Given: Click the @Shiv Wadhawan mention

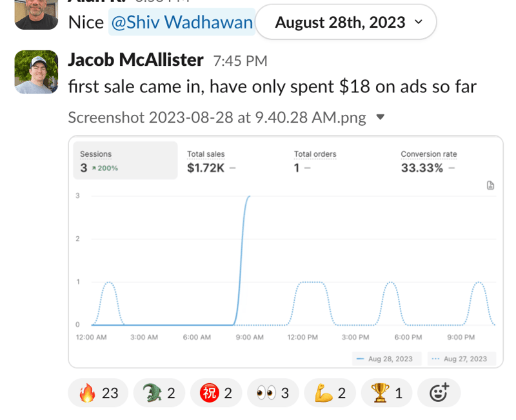Looking at the screenshot, I should click(182, 23).
